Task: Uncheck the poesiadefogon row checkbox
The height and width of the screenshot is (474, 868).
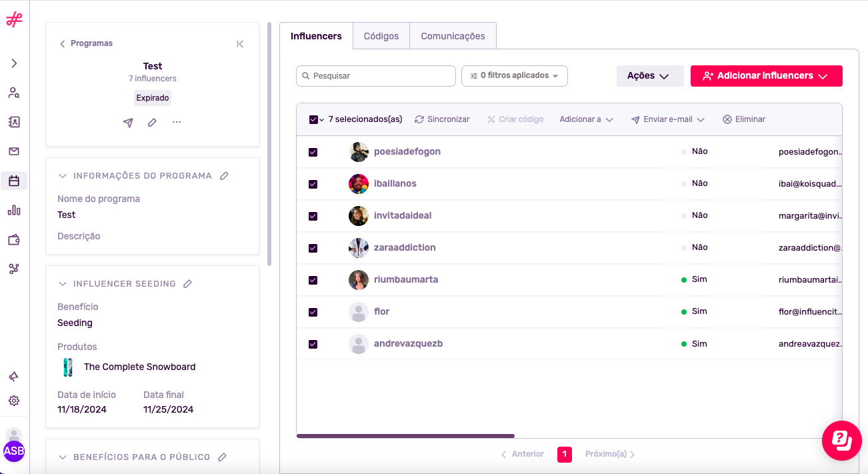Action: [313, 152]
